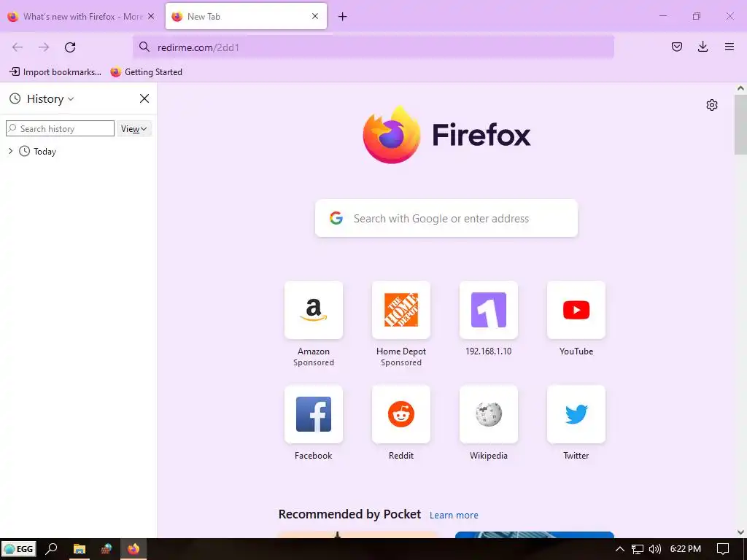Open the app next to File Explorer in the taskbar
The image size is (747, 560).
tap(107, 549)
